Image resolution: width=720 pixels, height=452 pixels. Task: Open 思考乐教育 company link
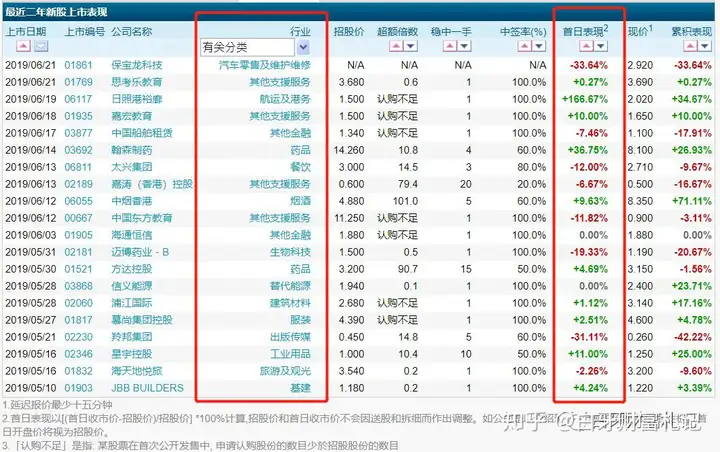pyautogui.click(x=136, y=82)
